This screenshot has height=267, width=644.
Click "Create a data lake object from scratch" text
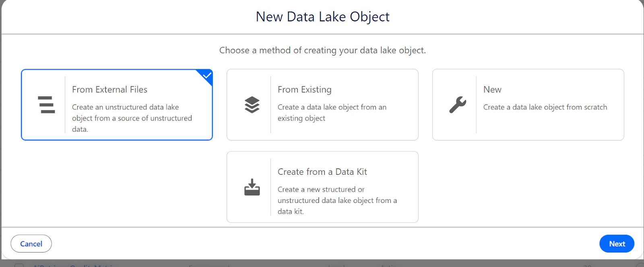tap(545, 107)
